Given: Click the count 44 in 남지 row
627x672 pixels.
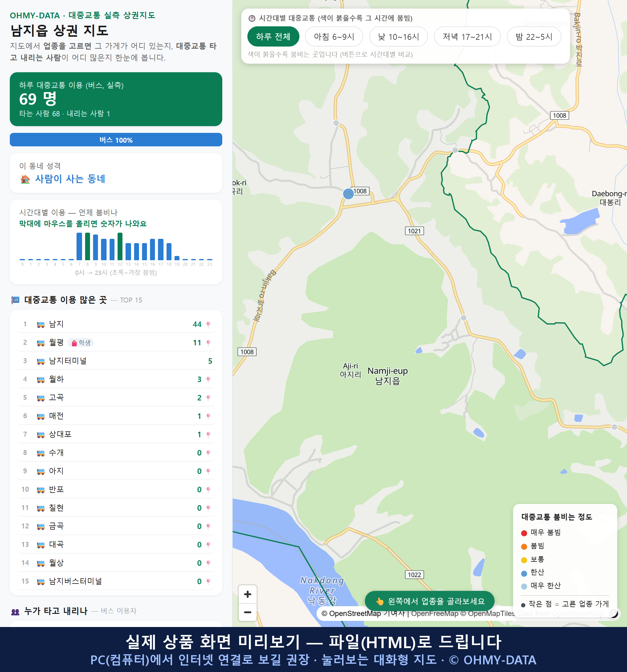Looking at the screenshot, I should pyautogui.click(x=197, y=324).
